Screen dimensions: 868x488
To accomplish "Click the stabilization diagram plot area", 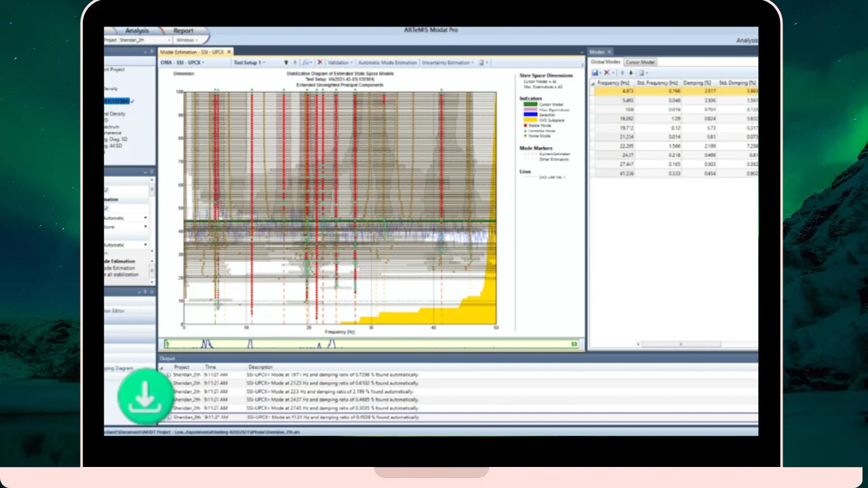I will coord(340,207).
